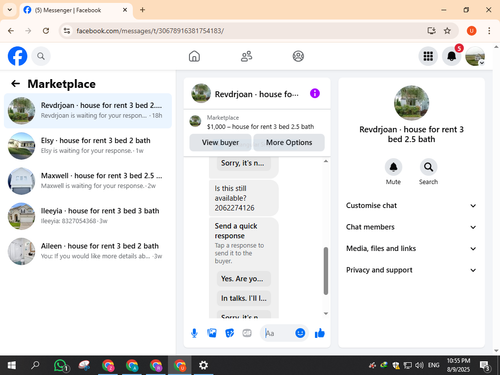Click the 'Is this still available?' message

244,198
